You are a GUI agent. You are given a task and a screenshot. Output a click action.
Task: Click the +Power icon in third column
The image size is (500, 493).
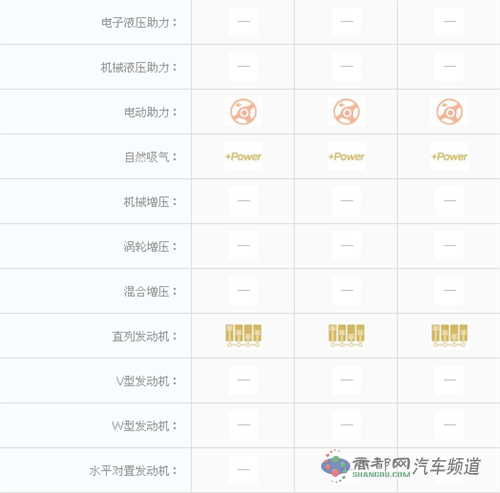click(449, 157)
